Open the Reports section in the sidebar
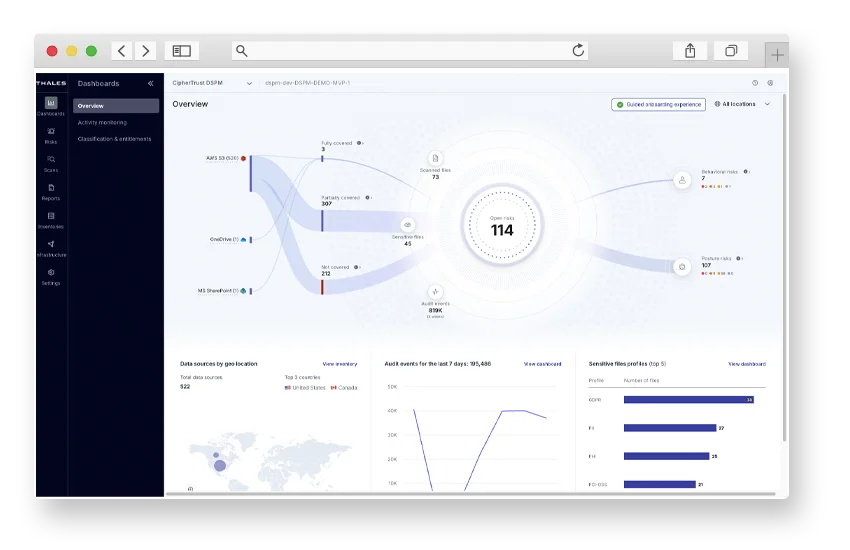Image resolution: width=850 pixels, height=550 pixels. tap(51, 192)
